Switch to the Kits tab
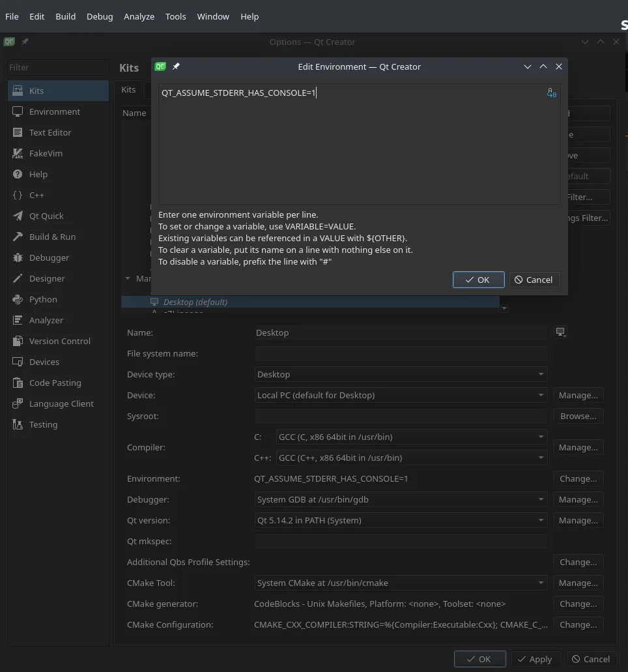 coord(128,89)
